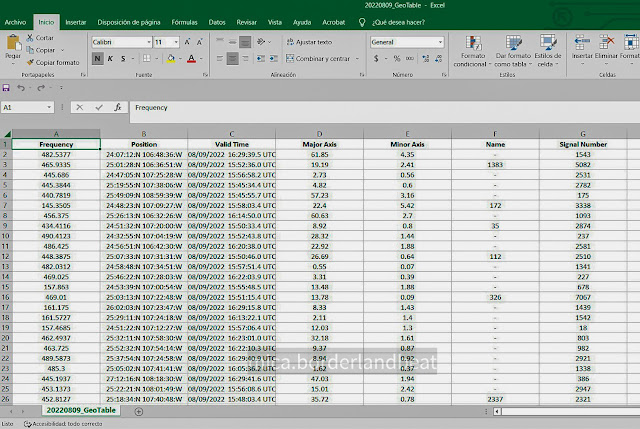This screenshot has height=429, width=640.
Task: Click the Pegar paste icon
Action: (13, 44)
